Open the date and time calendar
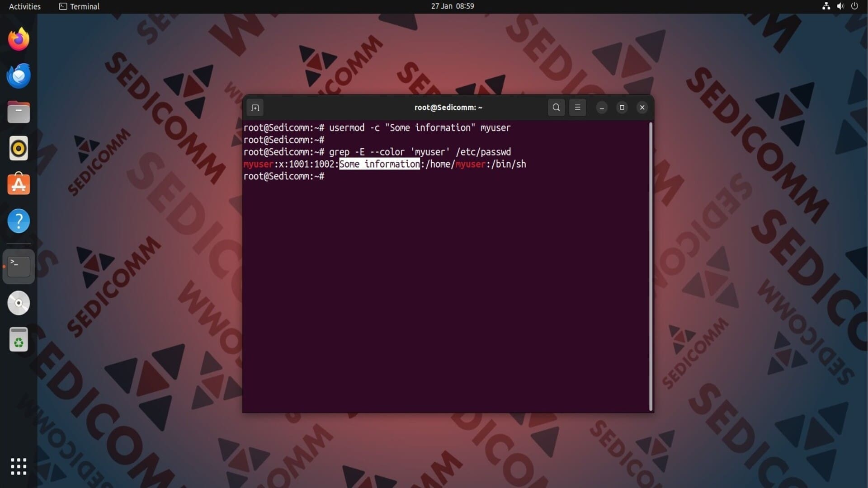Image resolution: width=868 pixels, height=488 pixels. click(x=452, y=6)
